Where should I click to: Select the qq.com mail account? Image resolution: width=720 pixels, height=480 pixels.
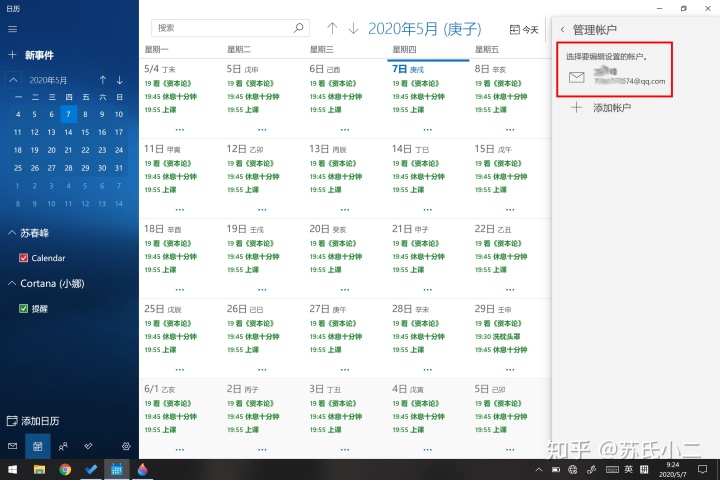click(614, 76)
